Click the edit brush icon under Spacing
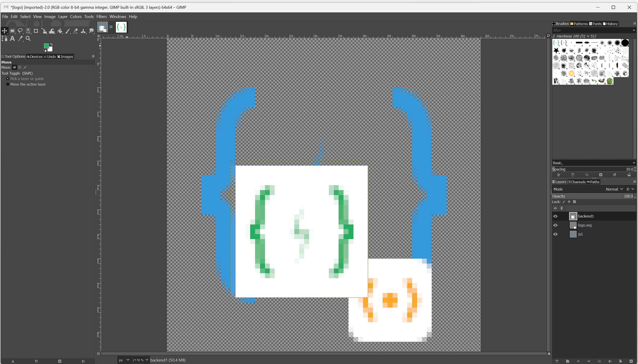This screenshot has height=364, width=638. (x=559, y=175)
